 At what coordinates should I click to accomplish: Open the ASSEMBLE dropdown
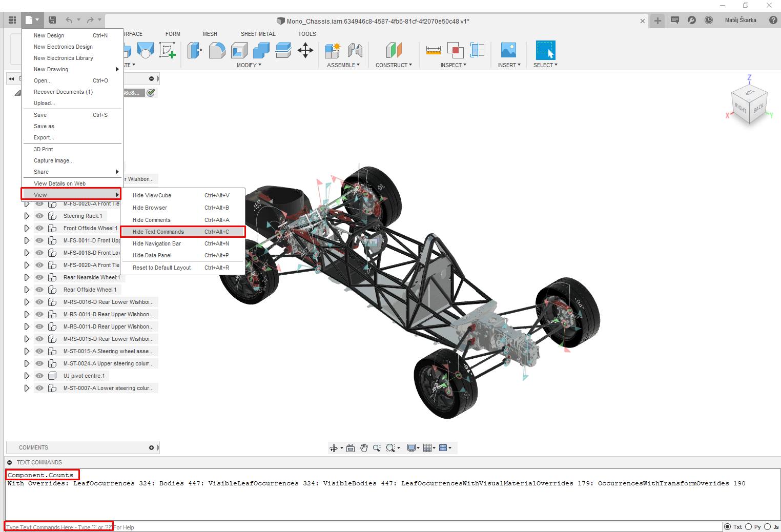pyautogui.click(x=343, y=65)
